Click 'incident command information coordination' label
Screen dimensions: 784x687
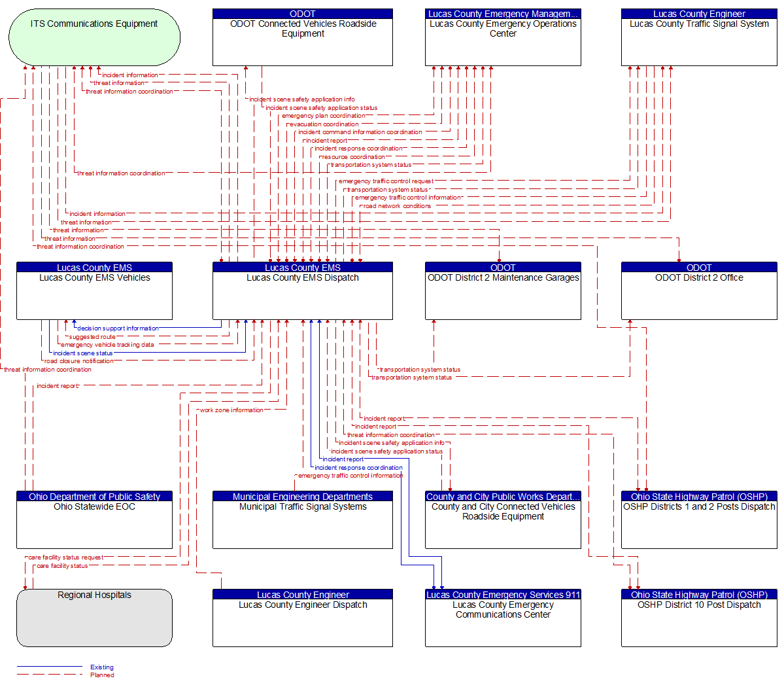pyautogui.click(x=360, y=132)
